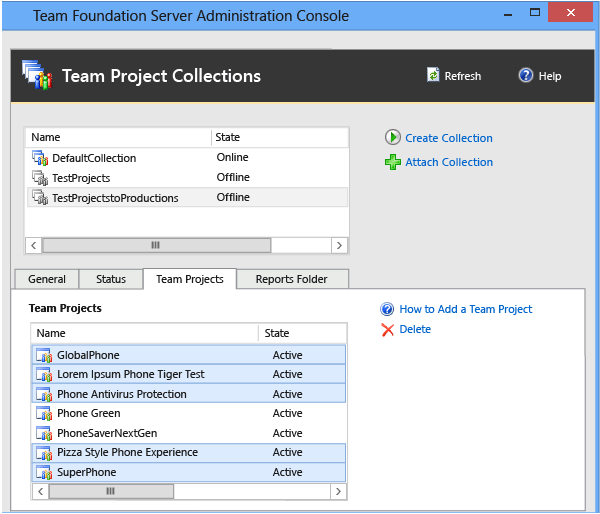The width and height of the screenshot is (600, 514).
Task: Click the green Create Collection arrow icon
Action: click(393, 138)
